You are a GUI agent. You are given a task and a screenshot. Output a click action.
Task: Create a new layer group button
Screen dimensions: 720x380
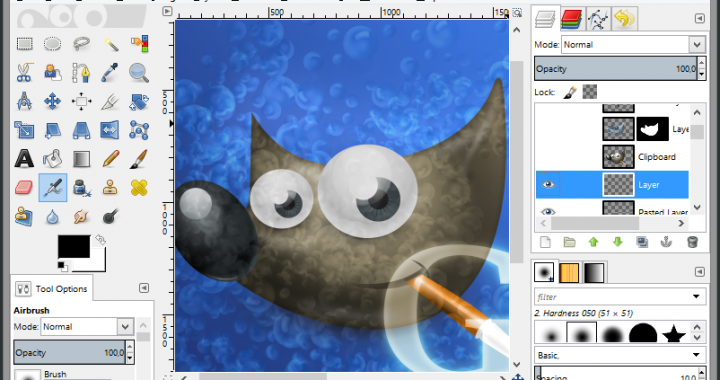click(x=569, y=242)
